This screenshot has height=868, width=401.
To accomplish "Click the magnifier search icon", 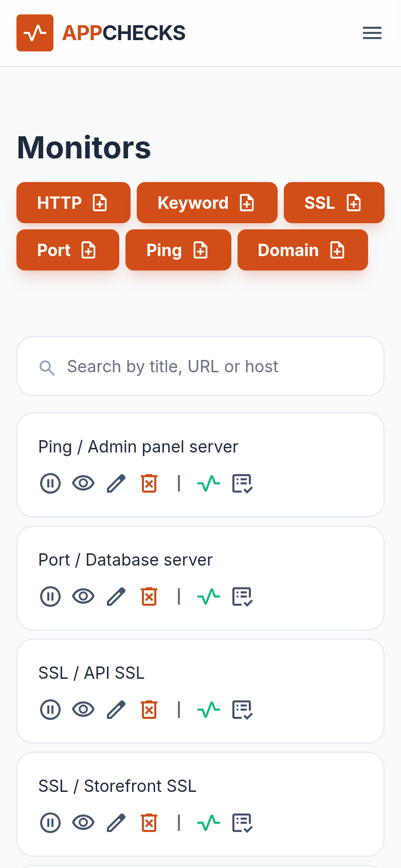I will point(47,367).
